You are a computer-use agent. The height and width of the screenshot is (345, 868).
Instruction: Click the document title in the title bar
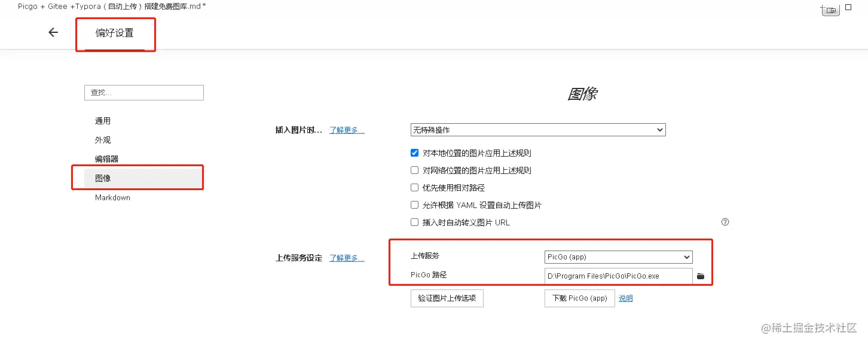[x=112, y=6]
